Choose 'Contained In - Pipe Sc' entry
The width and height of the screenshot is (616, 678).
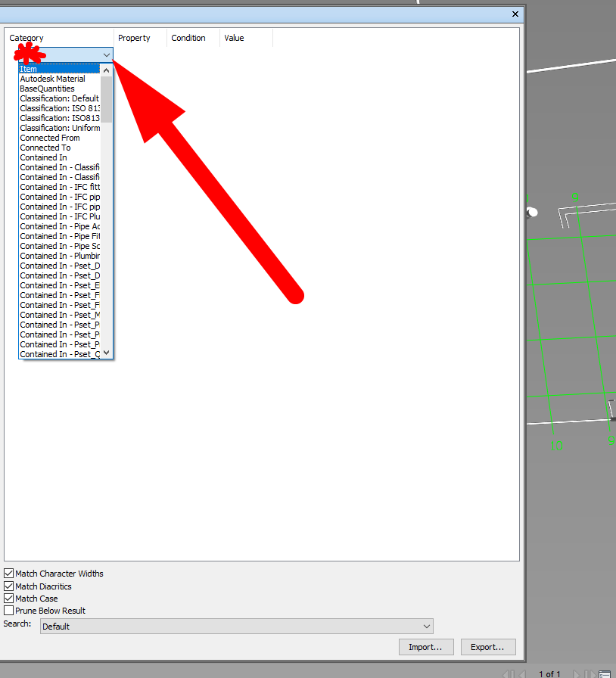click(x=60, y=246)
